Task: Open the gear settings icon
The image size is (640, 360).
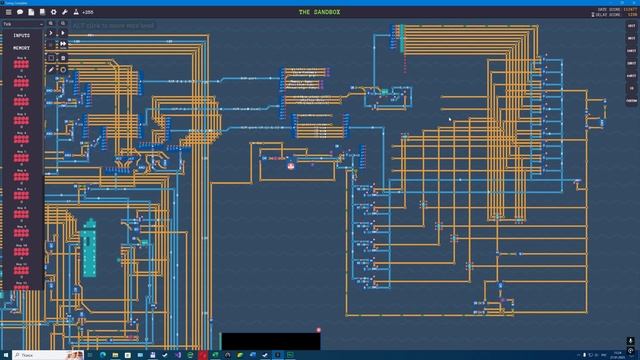Action: [x=53, y=12]
